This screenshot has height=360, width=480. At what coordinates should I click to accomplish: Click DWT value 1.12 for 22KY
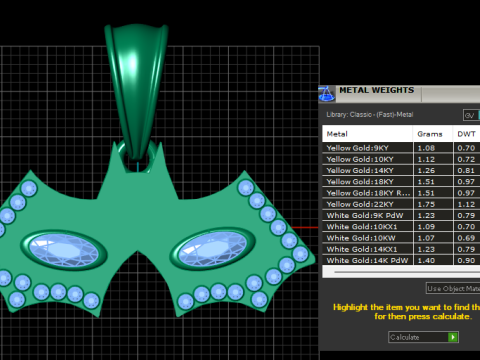coord(466,204)
